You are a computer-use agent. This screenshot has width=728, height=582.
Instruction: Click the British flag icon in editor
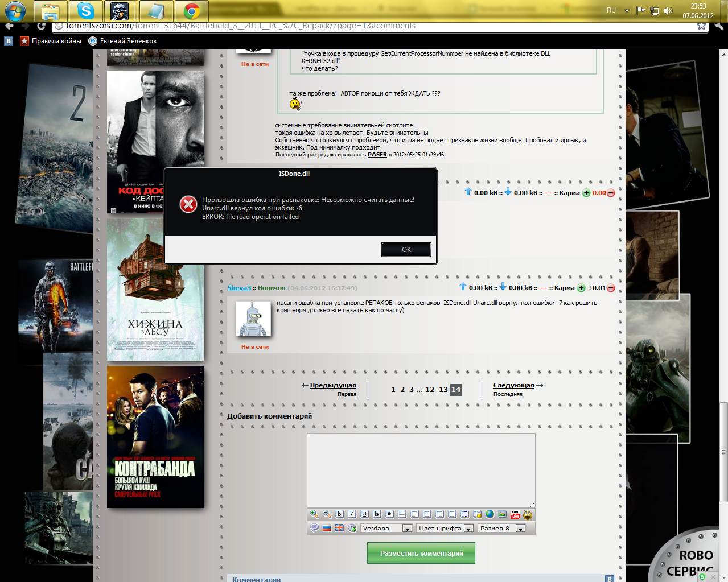[339, 528]
